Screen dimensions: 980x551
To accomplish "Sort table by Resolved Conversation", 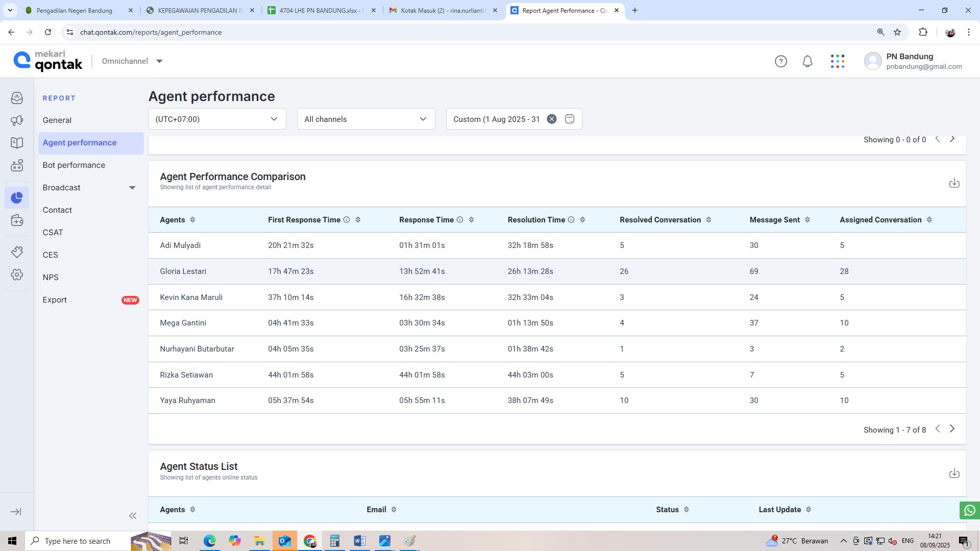I will (708, 220).
